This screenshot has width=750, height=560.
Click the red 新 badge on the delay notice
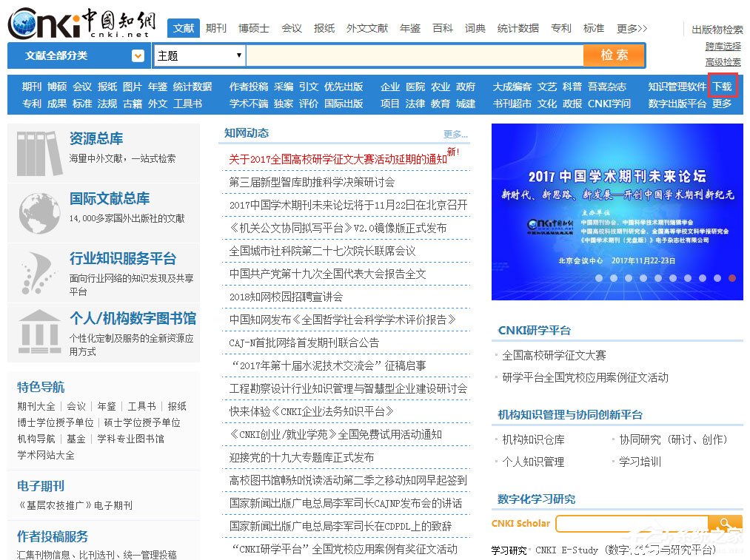pos(452,152)
